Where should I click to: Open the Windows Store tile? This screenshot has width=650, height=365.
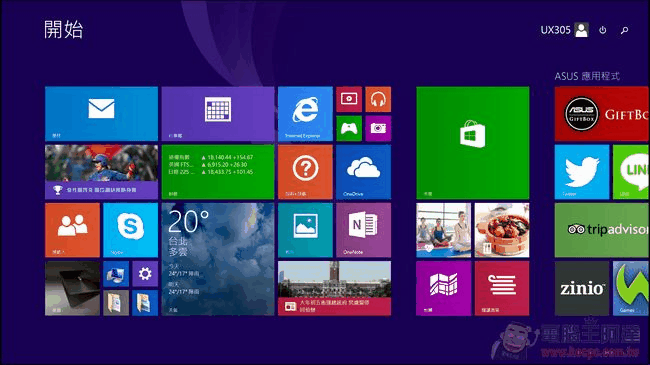[473, 143]
